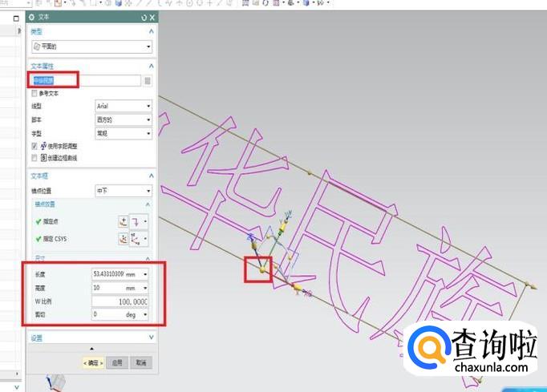Open the 西方的 script dropdown
This screenshot has width=547, height=392.
click(x=124, y=119)
